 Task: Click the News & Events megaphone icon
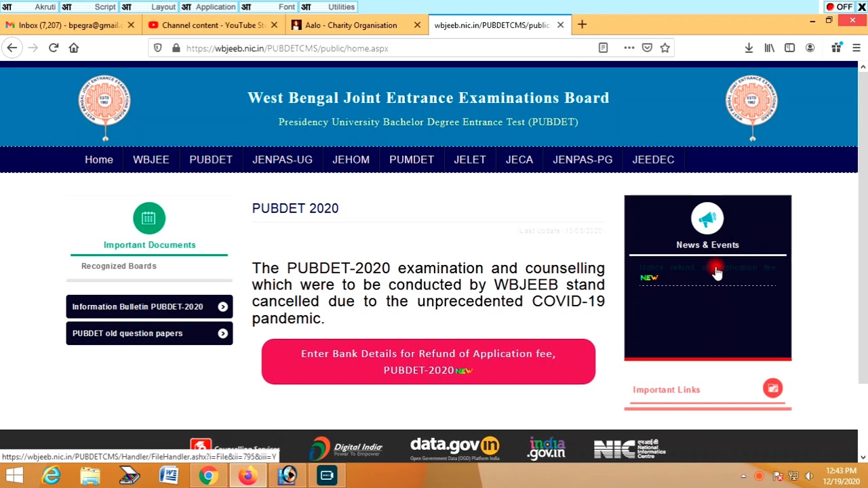(x=707, y=218)
